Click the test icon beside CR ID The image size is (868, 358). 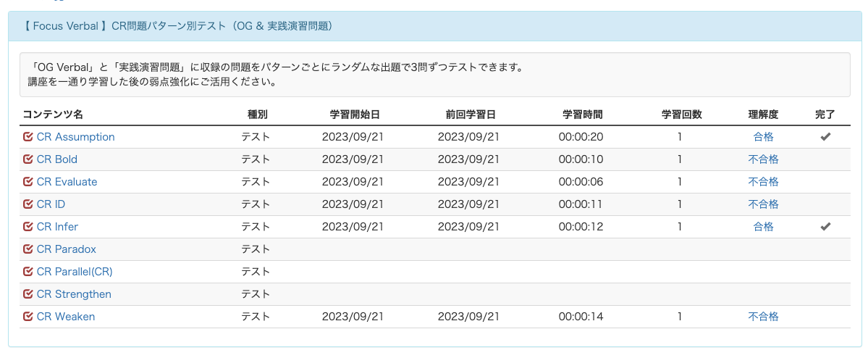(x=28, y=204)
